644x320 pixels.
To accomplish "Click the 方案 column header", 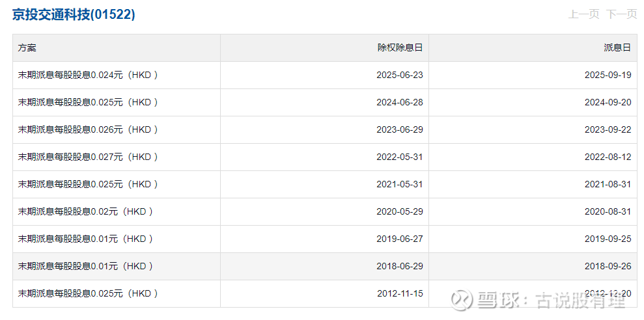I will 27,47.
